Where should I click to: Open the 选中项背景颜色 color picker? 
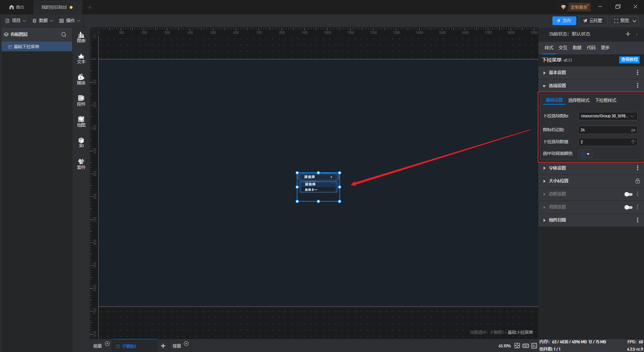(x=585, y=154)
